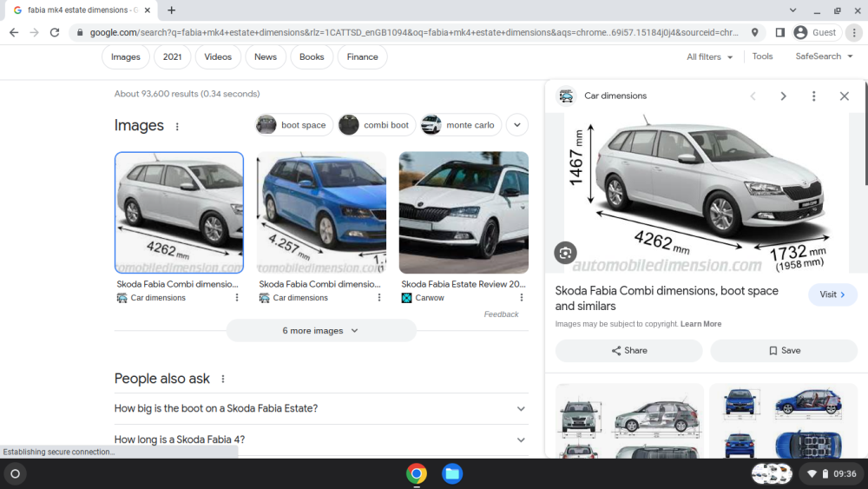
Task: View site security lock icon info
Action: tap(80, 33)
